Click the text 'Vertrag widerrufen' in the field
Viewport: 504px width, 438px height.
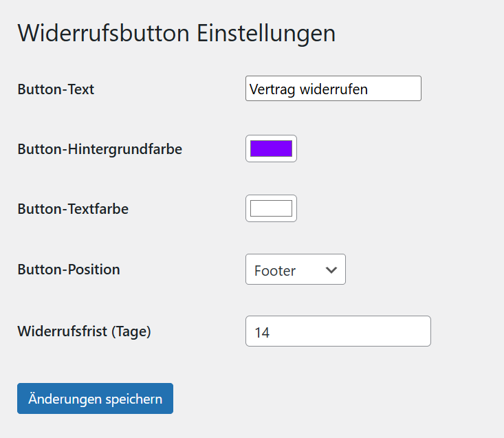[x=309, y=89]
